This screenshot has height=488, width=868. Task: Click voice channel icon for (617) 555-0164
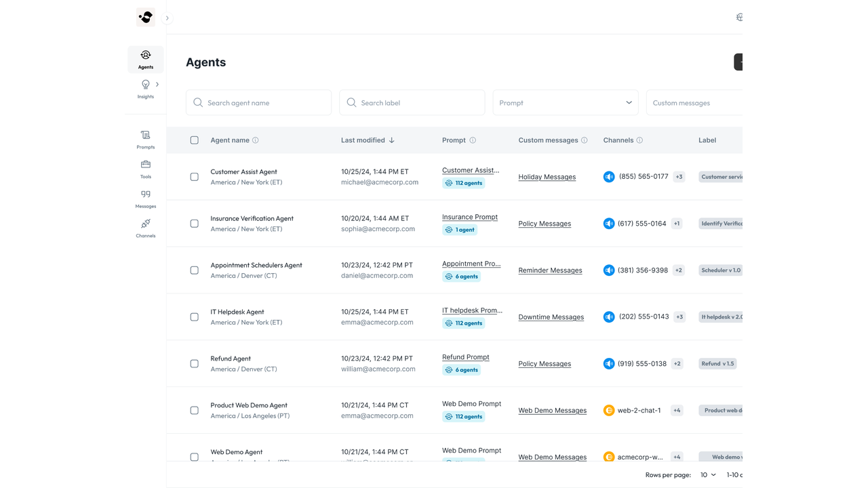click(609, 224)
